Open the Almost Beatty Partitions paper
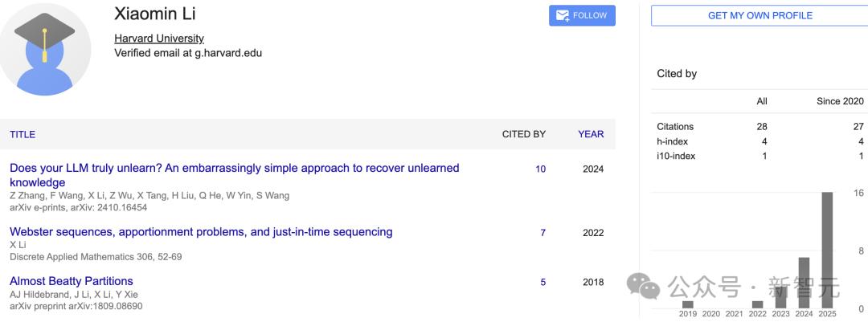 point(72,281)
